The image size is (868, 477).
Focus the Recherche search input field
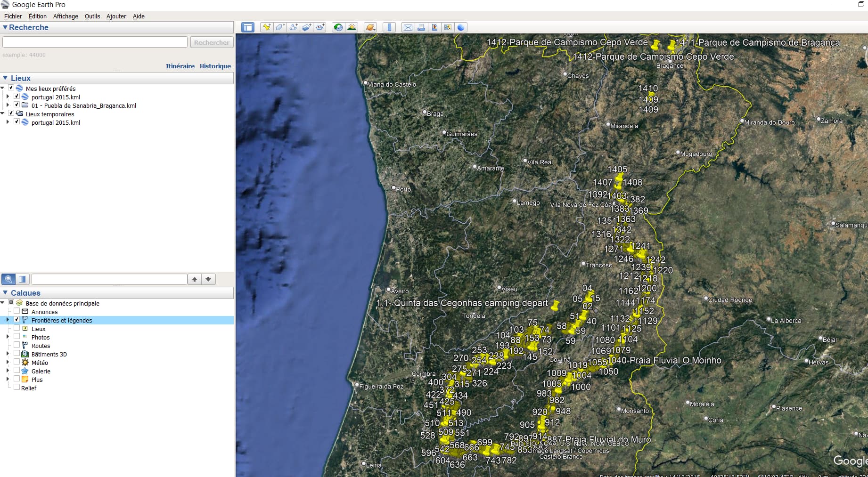pyautogui.click(x=95, y=42)
